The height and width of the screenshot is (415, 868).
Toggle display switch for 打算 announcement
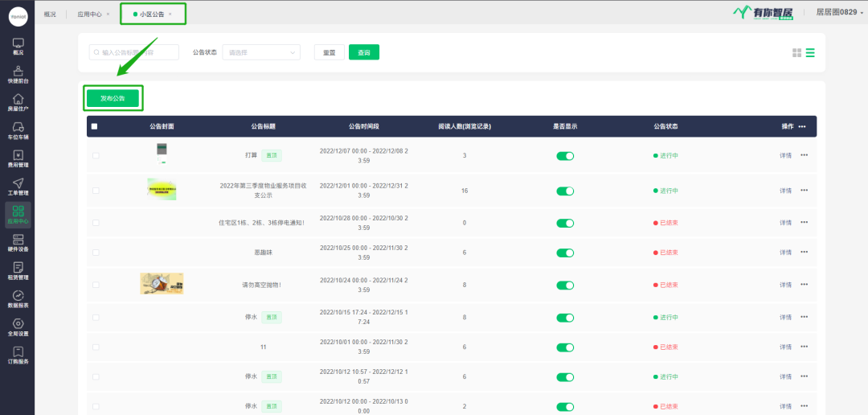click(x=565, y=155)
